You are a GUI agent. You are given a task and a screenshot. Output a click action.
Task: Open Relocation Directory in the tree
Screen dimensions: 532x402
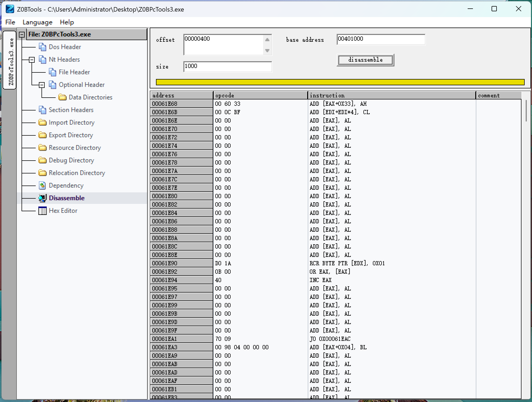click(77, 173)
